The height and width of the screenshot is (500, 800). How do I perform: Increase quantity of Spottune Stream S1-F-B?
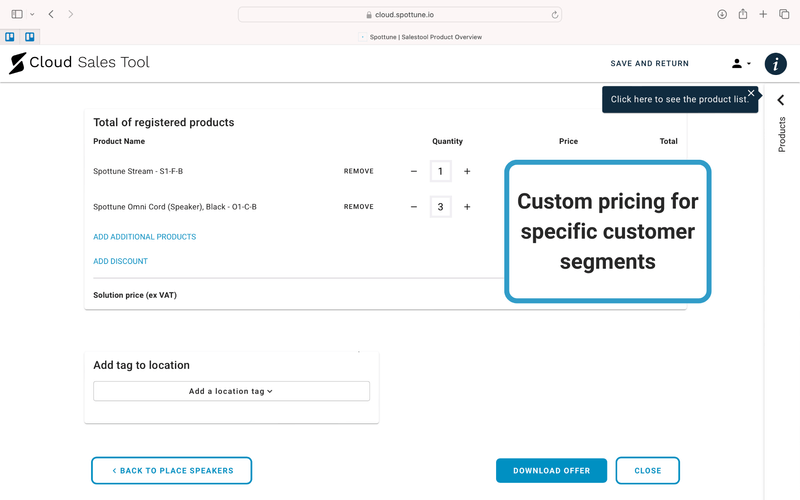pos(467,171)
